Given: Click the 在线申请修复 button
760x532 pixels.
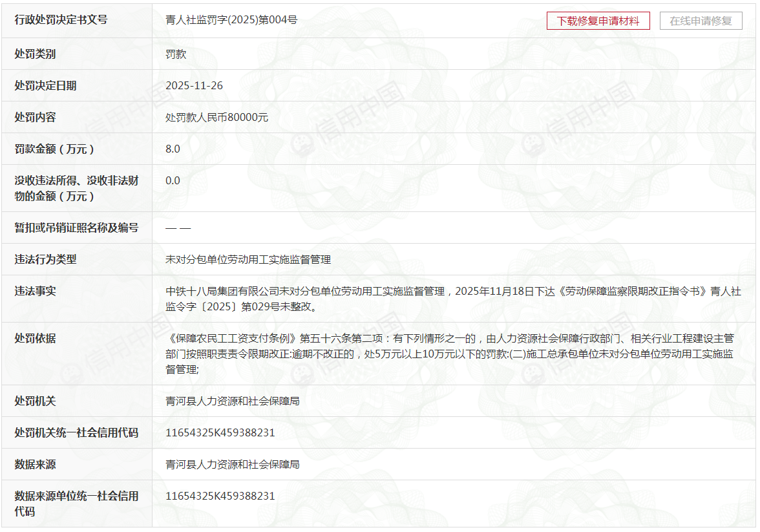Looking at the screenshot, I should click(x=700, y=21).
